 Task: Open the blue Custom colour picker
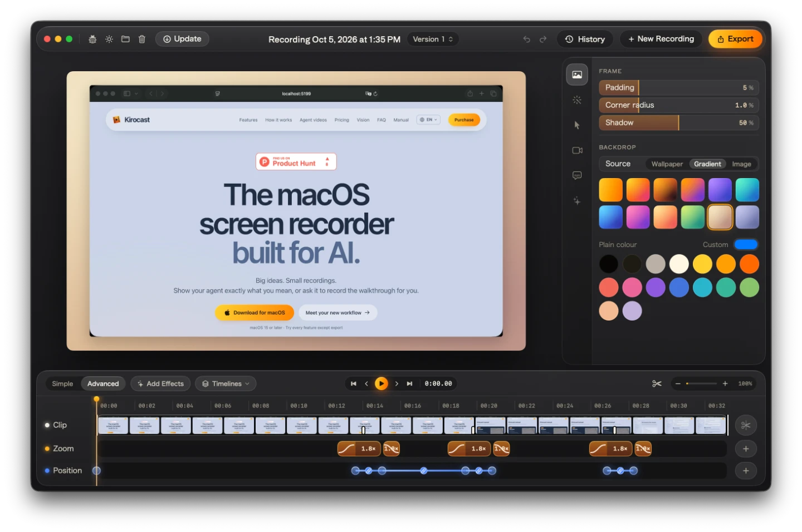click(x=746, y=244)
